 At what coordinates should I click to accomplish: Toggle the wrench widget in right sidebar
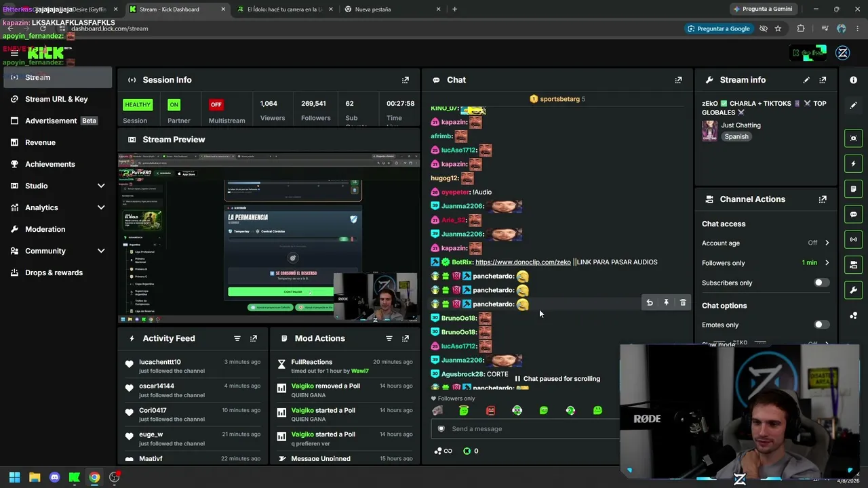click(x=853, y=290)
